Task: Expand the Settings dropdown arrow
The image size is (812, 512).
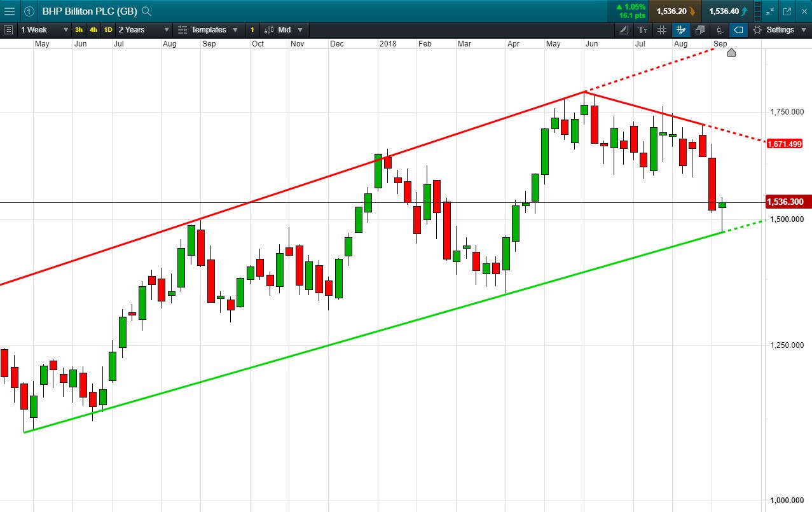Action: coord(802,30)
